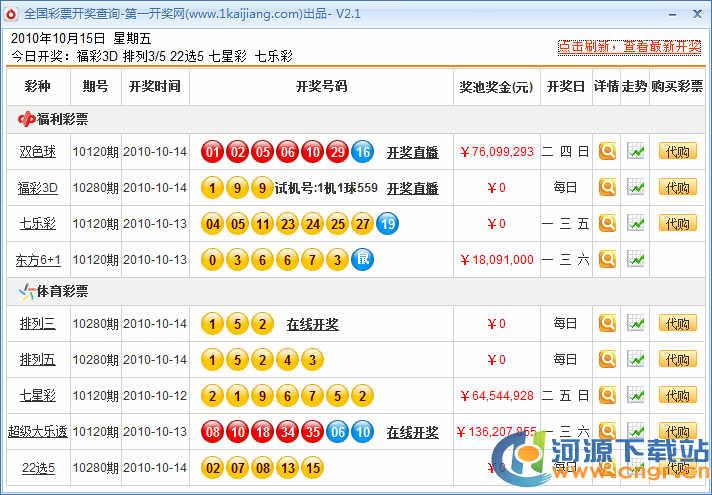
Task: Open 福彩3D lottery link
Action: (x=38, y=188)
